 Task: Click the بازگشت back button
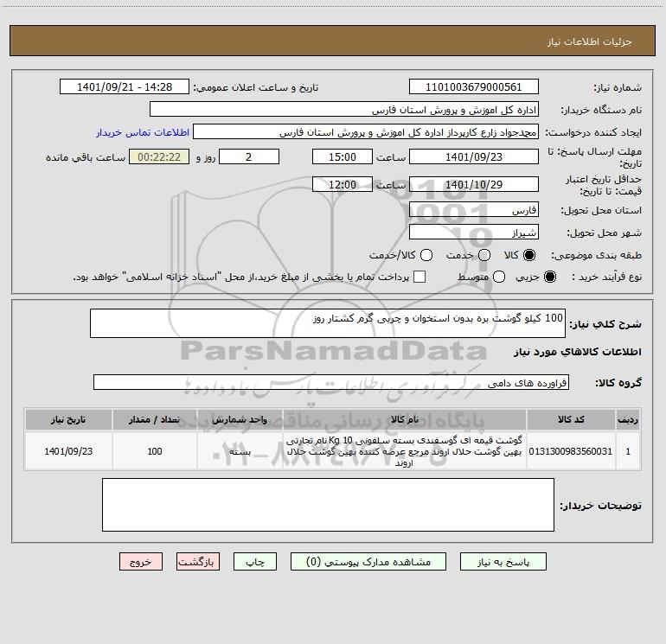198,562
